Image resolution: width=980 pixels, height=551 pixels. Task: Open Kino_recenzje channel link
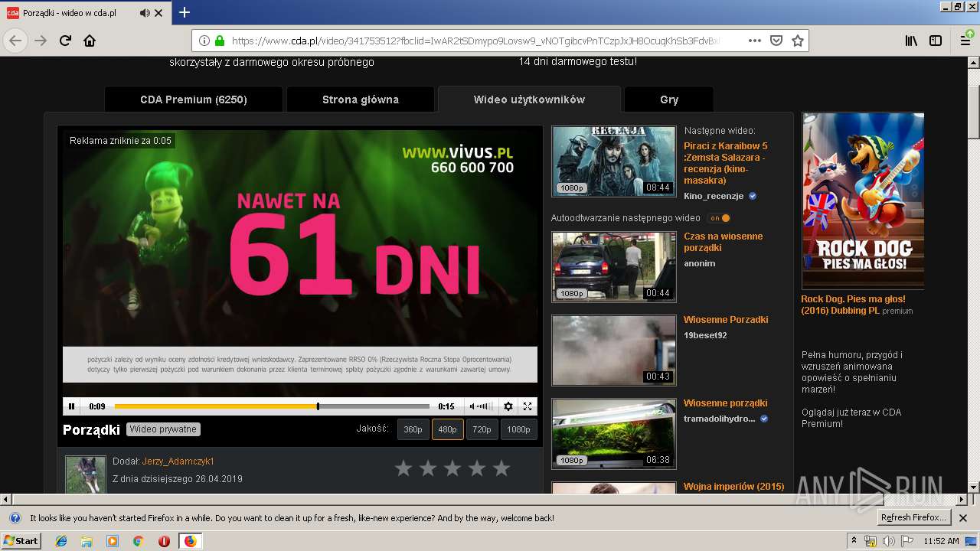point(714,196)
